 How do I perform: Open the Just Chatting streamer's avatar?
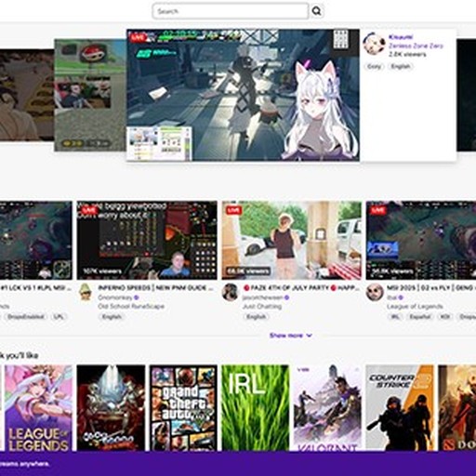[231, 292]
